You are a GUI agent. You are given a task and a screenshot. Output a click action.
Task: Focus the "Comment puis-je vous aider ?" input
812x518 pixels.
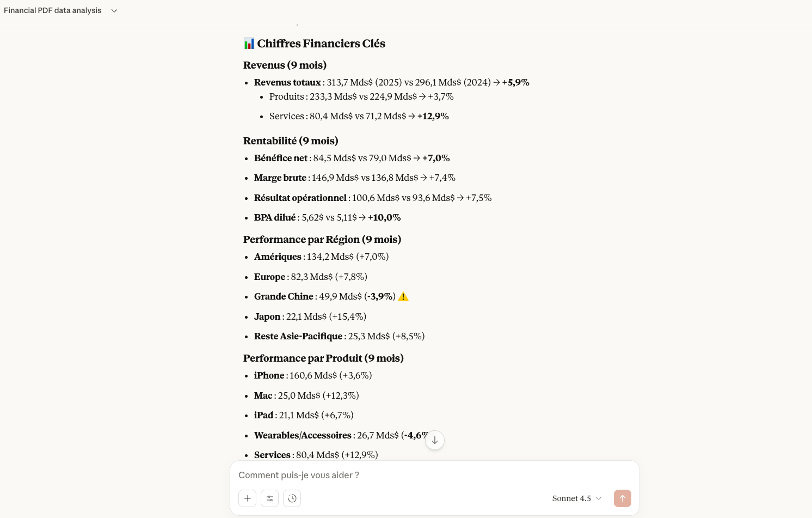[425, 475]
